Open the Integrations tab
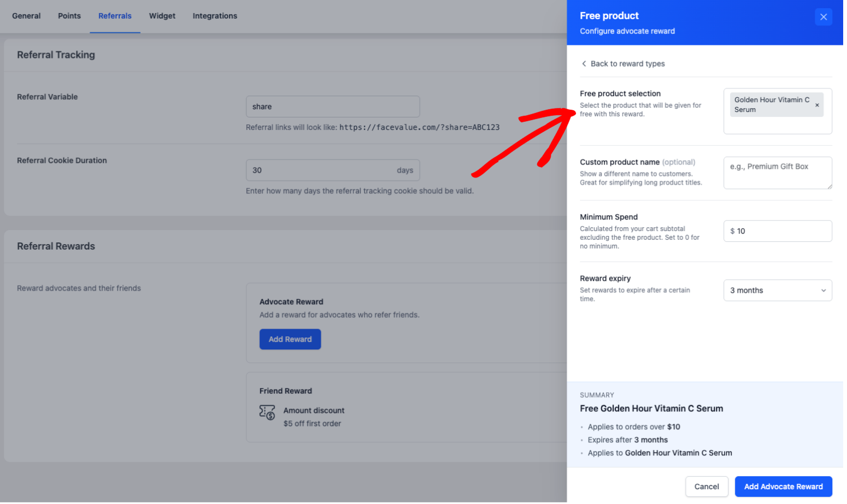 (215, 16)
